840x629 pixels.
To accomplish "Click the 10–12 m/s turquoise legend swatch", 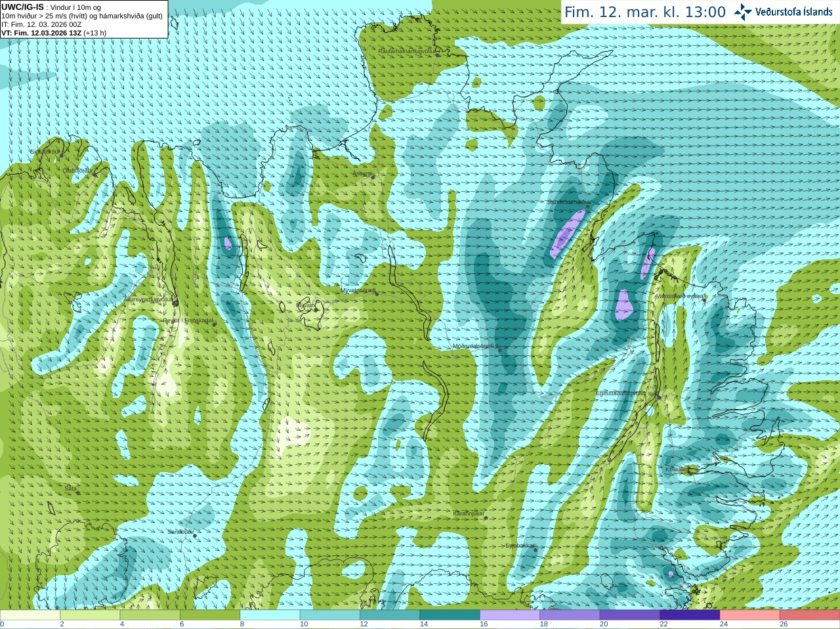I will coord(330,615).
